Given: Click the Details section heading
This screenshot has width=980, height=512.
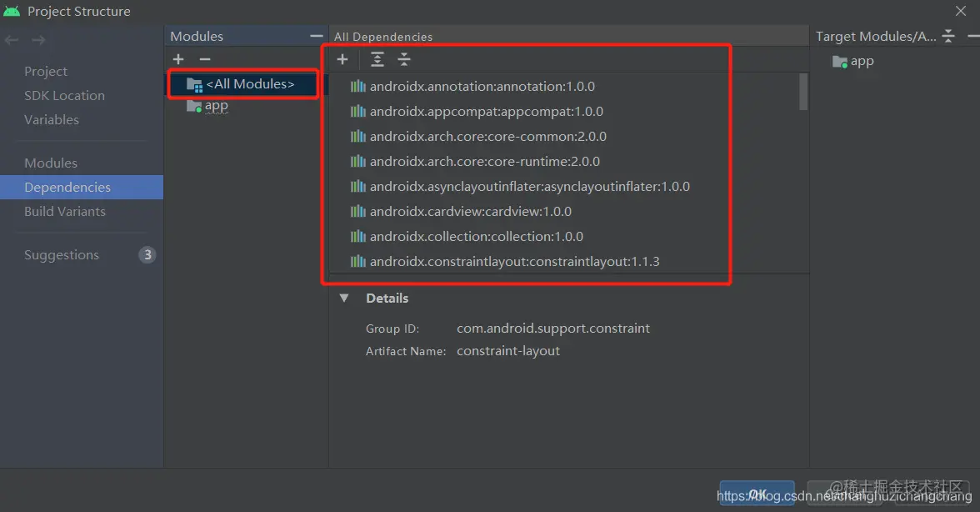Looking at the screenshot, I should 387,299.
